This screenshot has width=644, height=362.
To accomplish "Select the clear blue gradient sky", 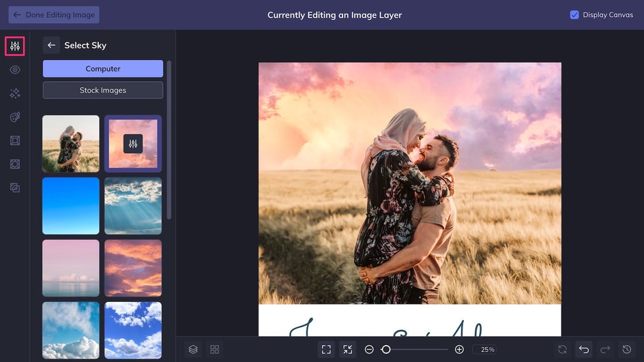I will coord(71,206).
